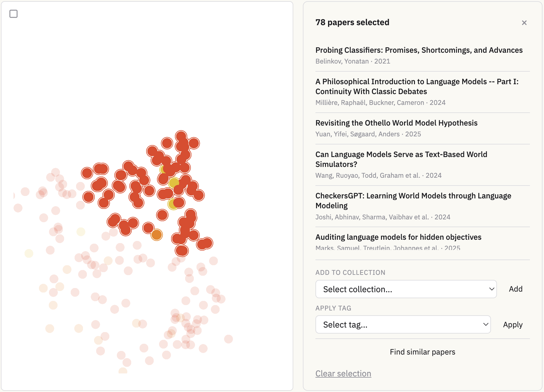Toggle the select-all checkbox on the map

(x=13, y=13)
